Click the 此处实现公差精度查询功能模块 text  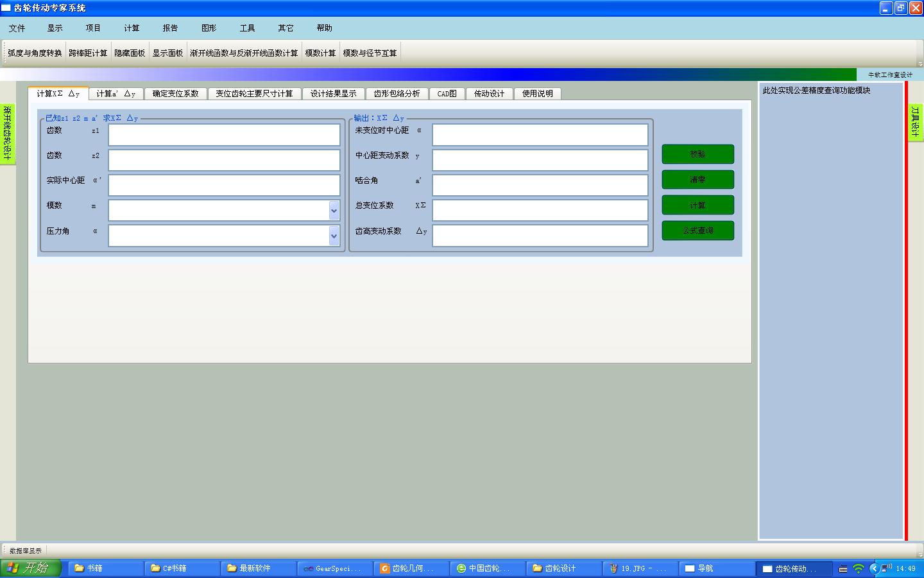(x=816, y=91)
